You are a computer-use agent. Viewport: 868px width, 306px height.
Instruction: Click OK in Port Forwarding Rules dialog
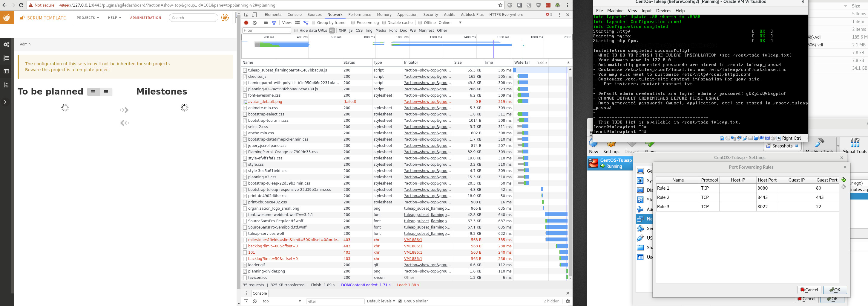coord(835,290)
